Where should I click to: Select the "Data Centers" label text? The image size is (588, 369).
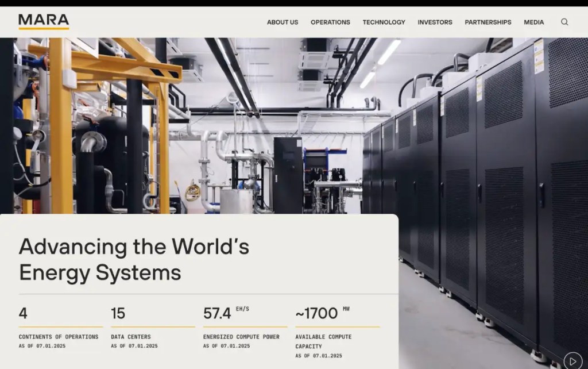[131, 337]
